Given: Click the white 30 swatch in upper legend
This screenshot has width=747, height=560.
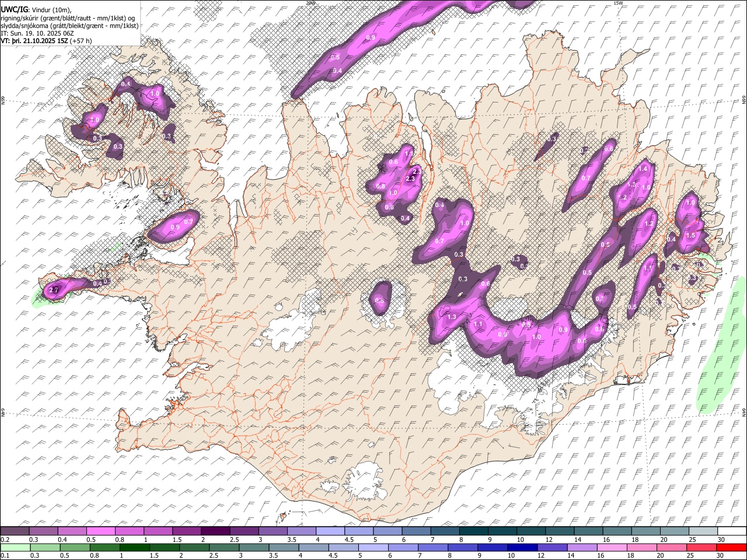Looking at the screenshot, I should point(731,531).
